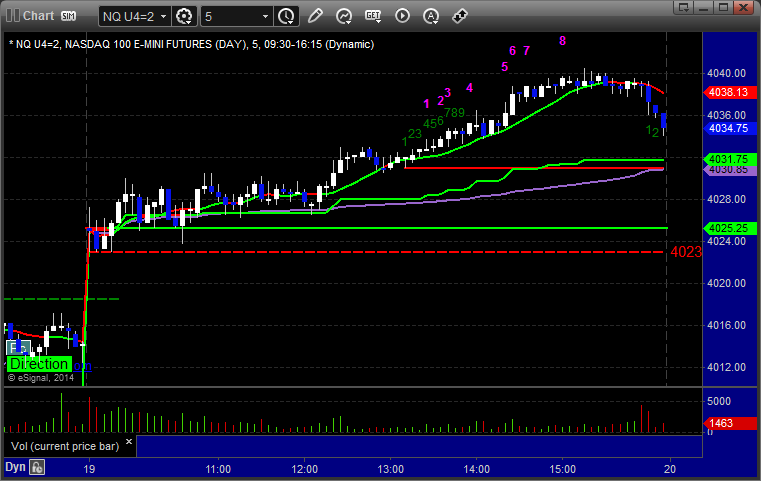The height and width of the screenshot is (481, 761).
Task: Click the 11:00 time axis label
Action: click(x=218, y=469)
